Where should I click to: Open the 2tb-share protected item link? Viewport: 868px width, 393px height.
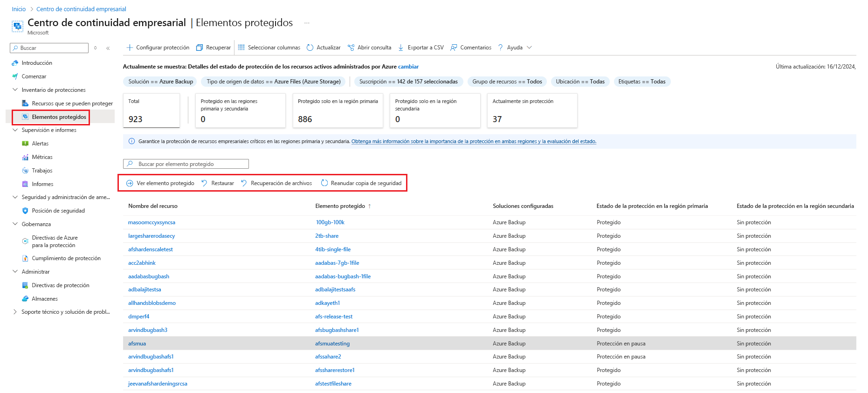pos(327,236)
